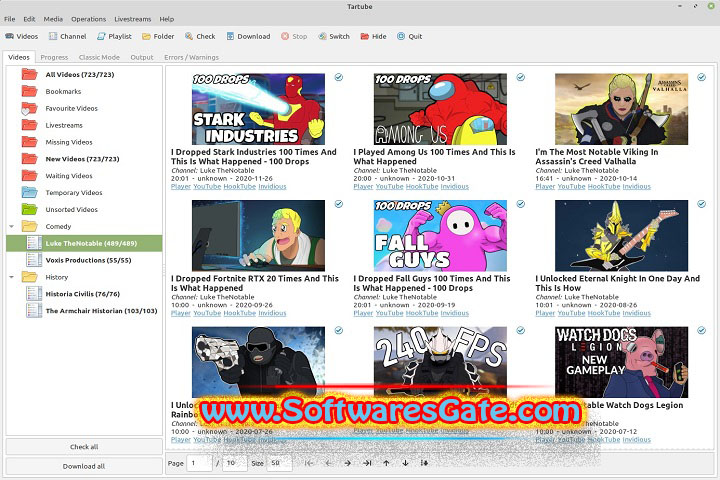Click the page Size input field
Viewport: 720px width, 480px height.
(280, 463)
